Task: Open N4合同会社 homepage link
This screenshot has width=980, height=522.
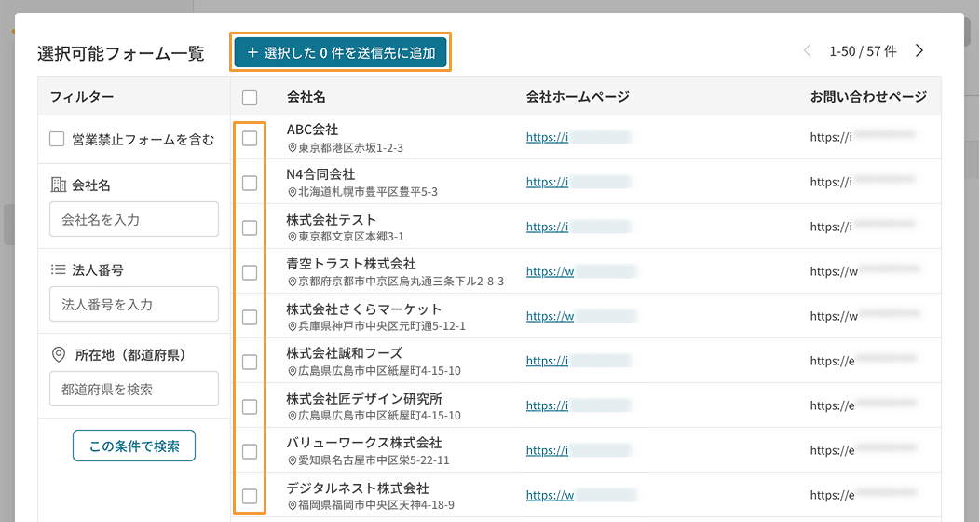Action: 547,182
